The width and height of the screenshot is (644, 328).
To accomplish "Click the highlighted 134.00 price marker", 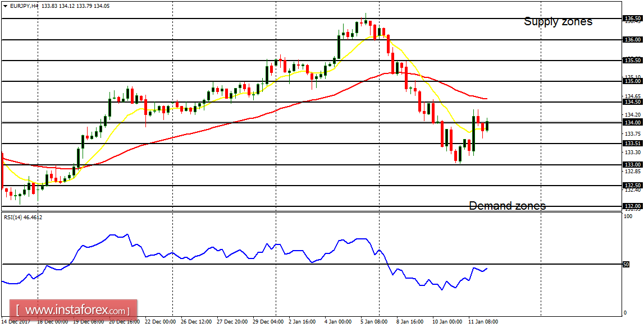I will click(634, 122).
